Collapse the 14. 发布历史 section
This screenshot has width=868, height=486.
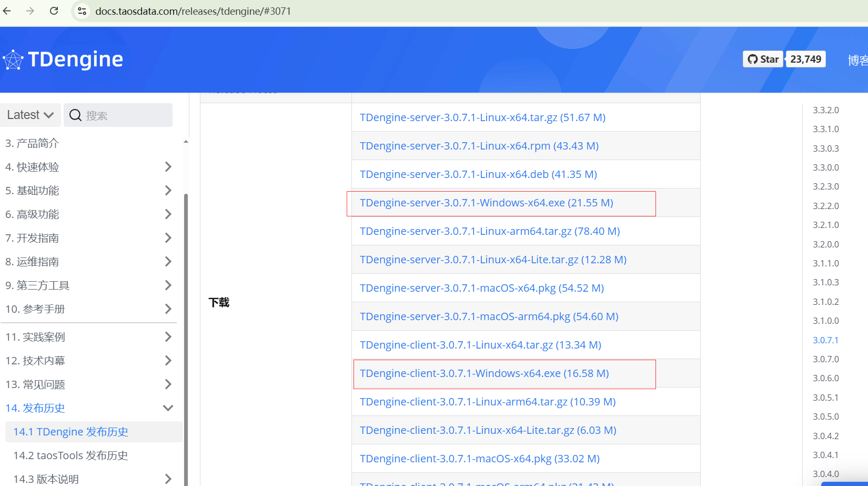pos(168,408)
